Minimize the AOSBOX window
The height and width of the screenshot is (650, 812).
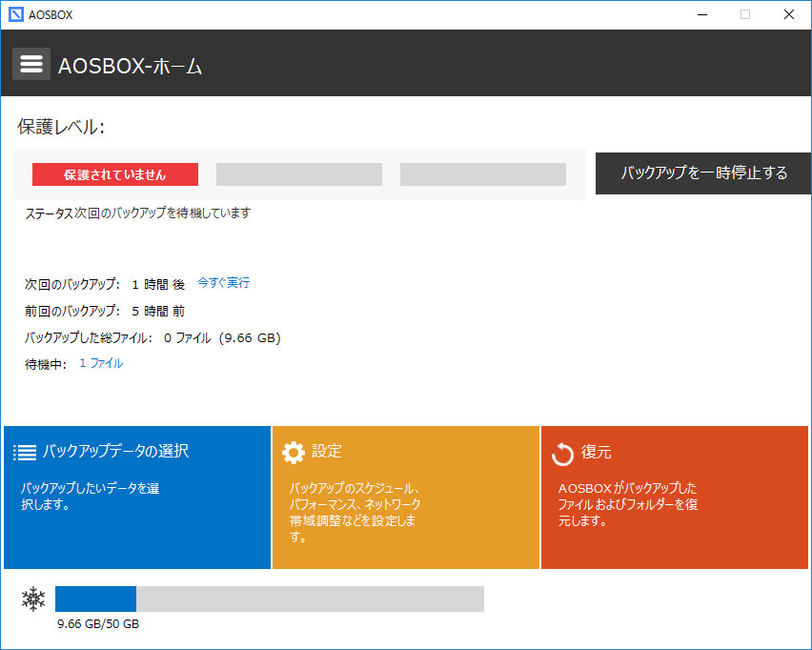[x=702, y=14]
